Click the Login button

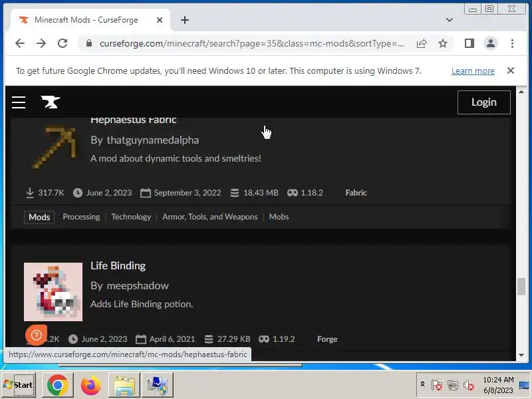[484, 102]
